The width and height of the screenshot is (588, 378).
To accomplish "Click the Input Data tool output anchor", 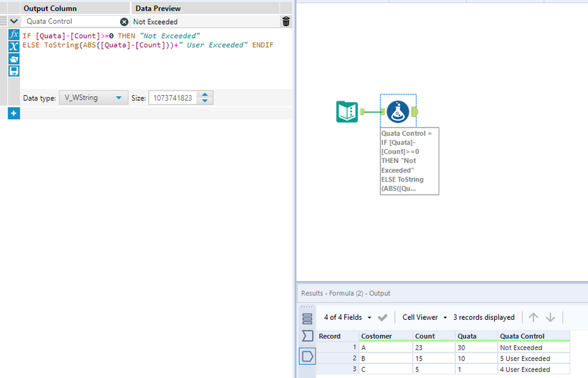I will point(362,112).
